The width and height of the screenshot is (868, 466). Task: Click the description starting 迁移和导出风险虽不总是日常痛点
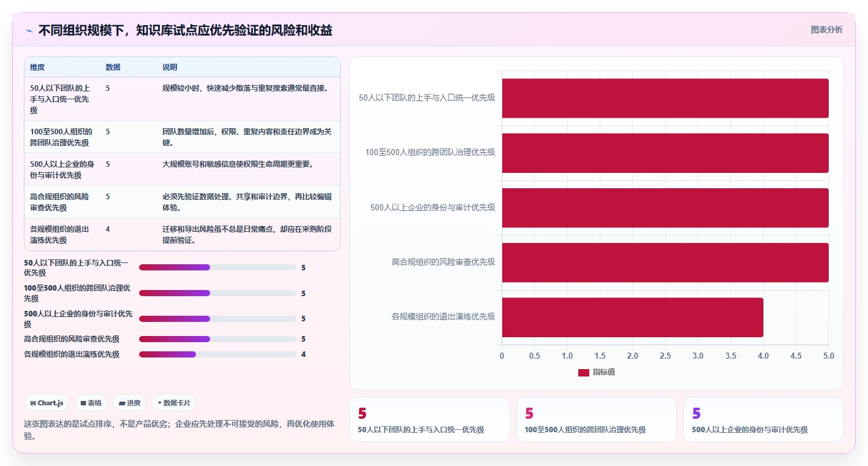247,235
